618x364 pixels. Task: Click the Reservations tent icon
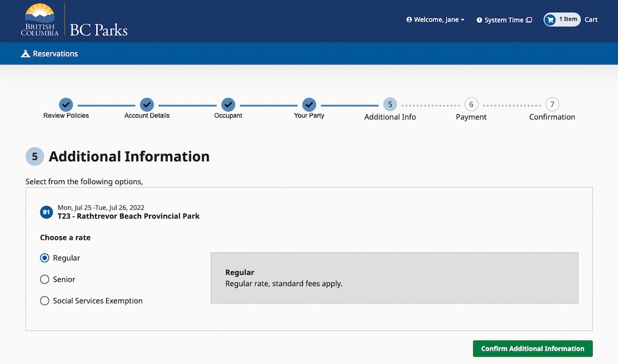25,54
